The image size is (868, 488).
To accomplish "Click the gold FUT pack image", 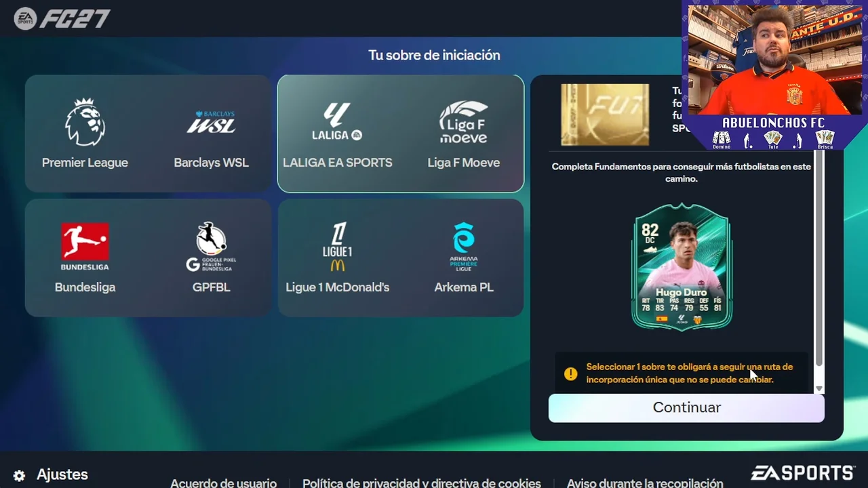I will pyautogui.click(x=605, y=115).
